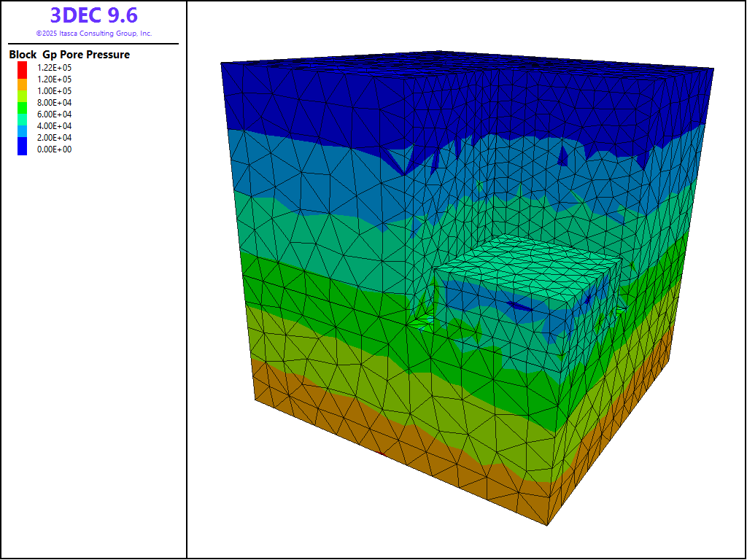Click the light blue legend swatch

[22, 130]
